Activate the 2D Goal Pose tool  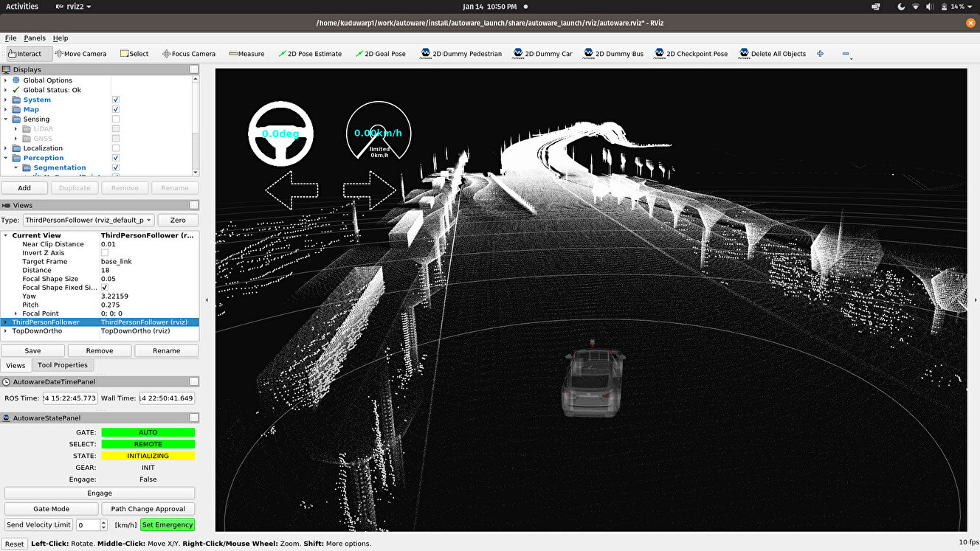pos(381,54)
